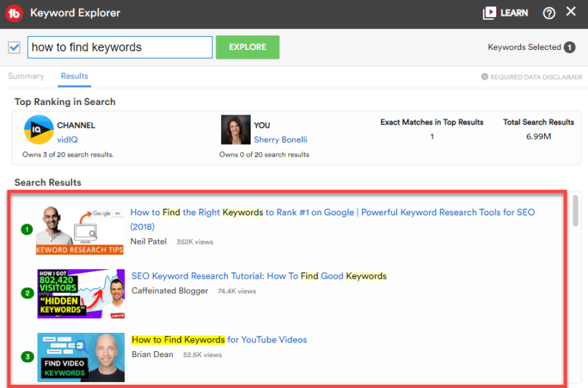Screen dimensions: 588x388
Task: Open the vidIQ channel link
Action: (x=67, y=140)
